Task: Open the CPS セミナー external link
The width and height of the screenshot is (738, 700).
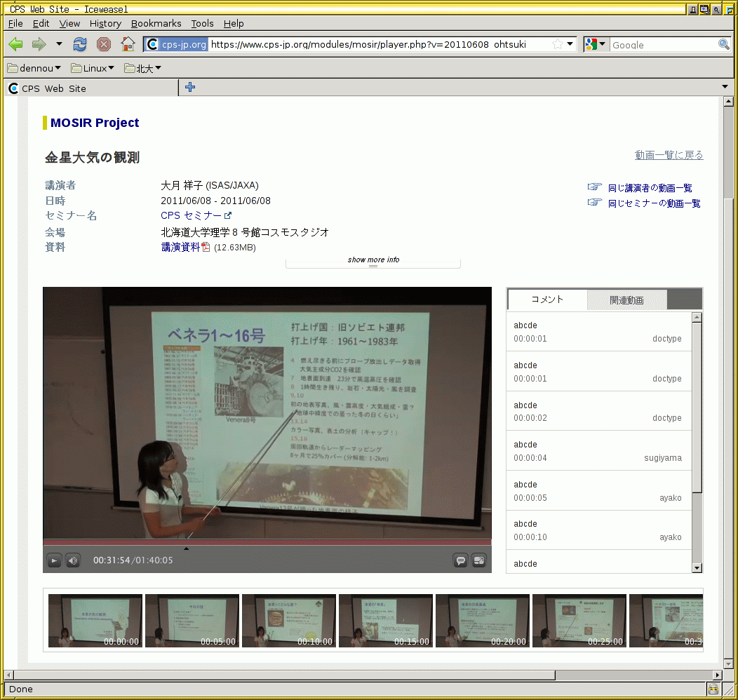Action: click(x=196, y=215)
